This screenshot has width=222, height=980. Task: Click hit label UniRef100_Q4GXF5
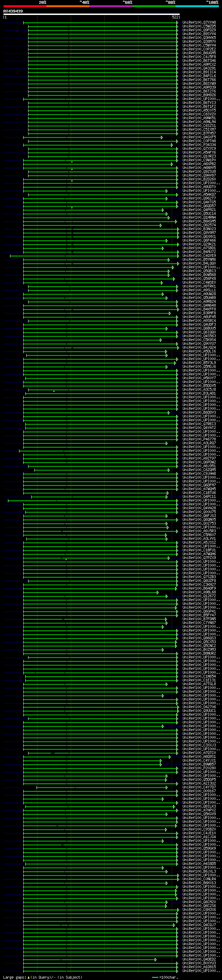coord(199,137)
